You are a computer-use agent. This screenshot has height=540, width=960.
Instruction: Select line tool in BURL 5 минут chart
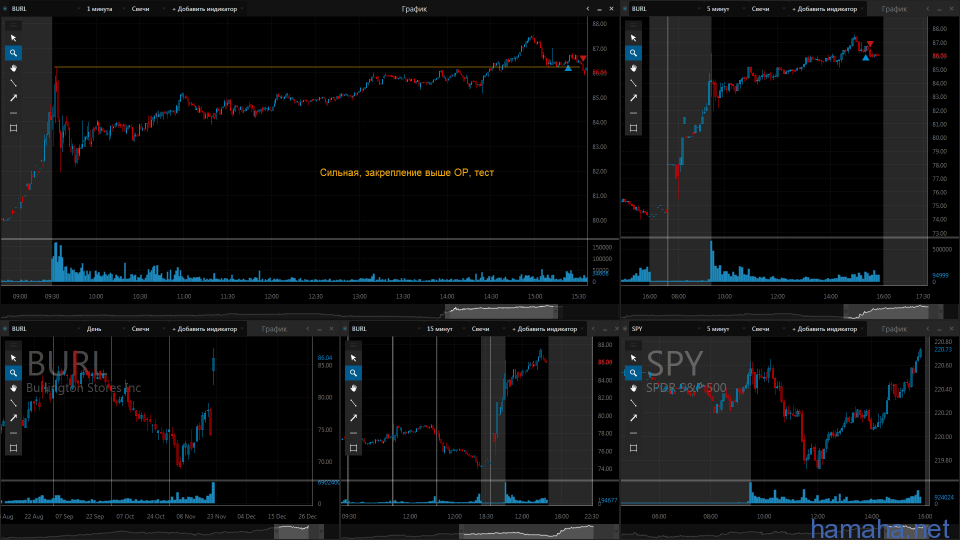point(634,83)
